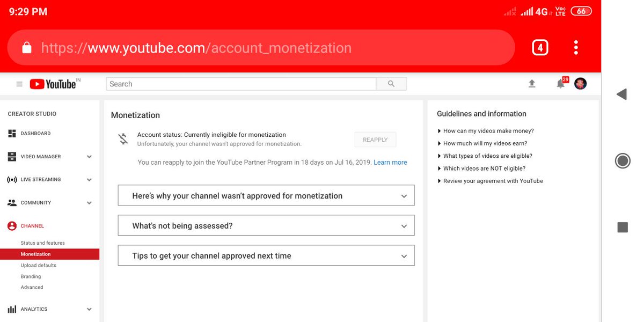The height and width of the screenshot is (322, 644).
Task: Open Advanced submenu item
Action: click(32, 288)
